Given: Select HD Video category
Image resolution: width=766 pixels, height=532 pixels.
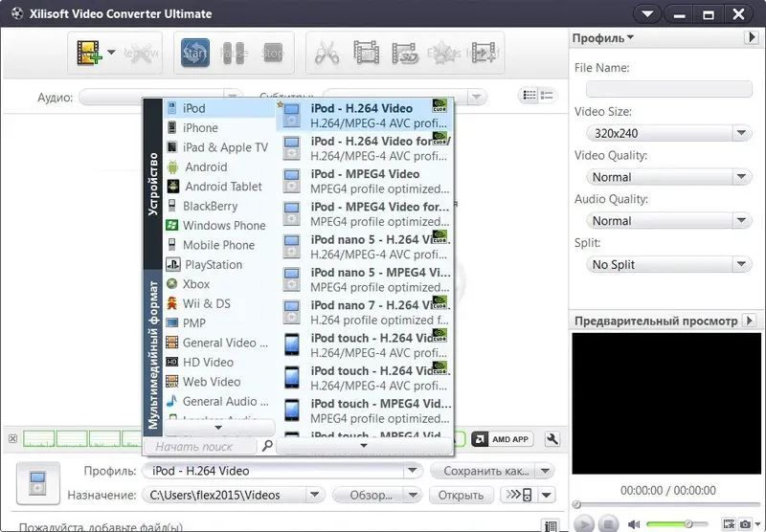Looking at the screenshot, I should click(x=219, y=362).
